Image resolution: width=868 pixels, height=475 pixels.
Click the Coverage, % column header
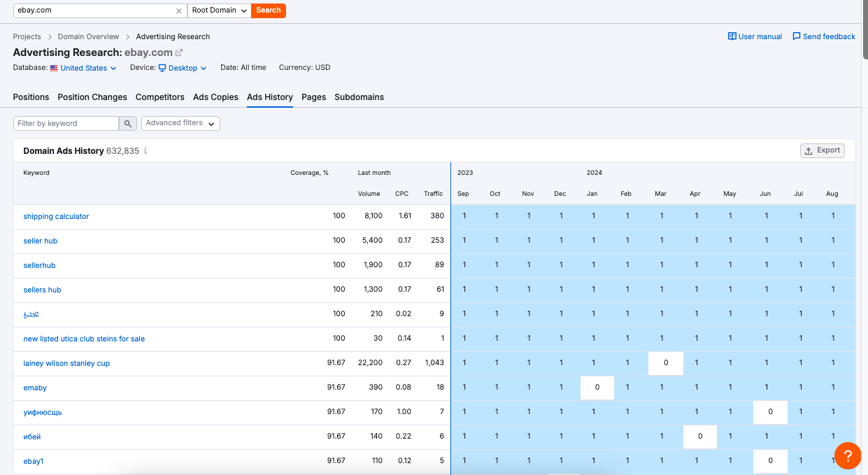point(309,173)
